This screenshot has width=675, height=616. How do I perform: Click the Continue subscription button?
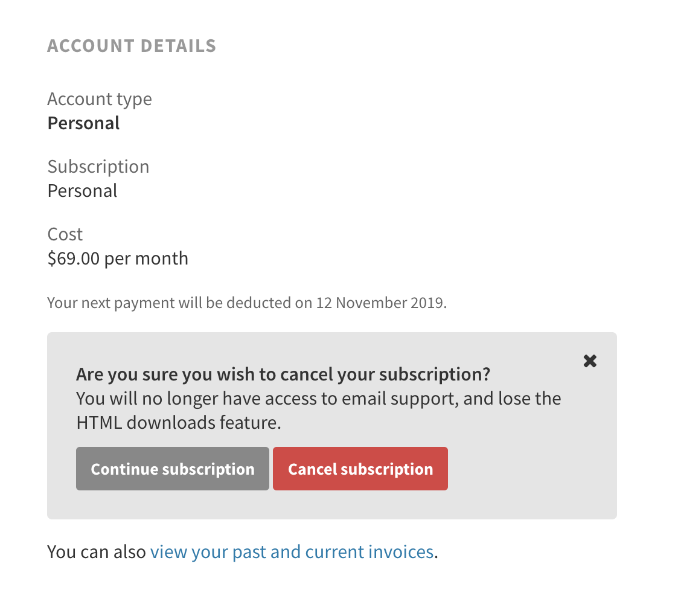(173, 469)
